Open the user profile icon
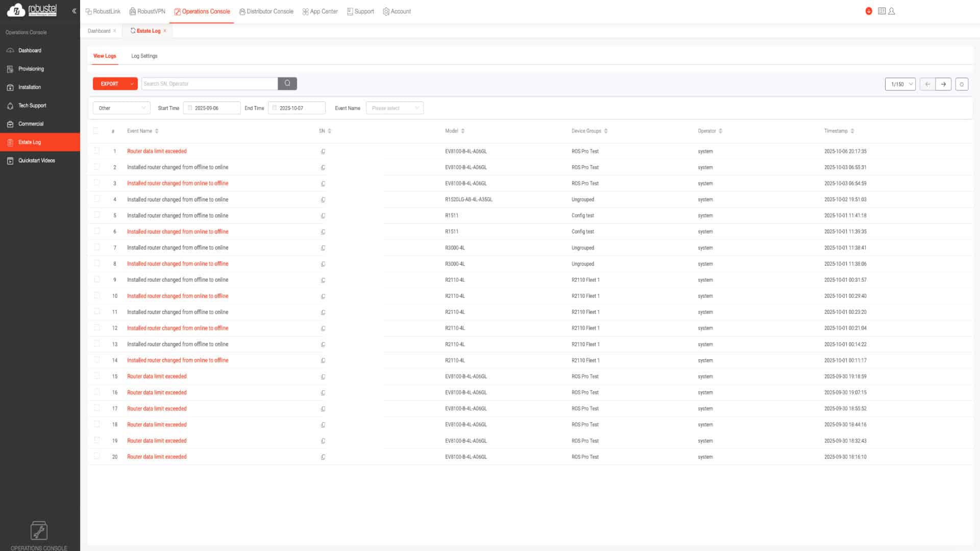Screen dimensions: 980x551 coord(892,11)
